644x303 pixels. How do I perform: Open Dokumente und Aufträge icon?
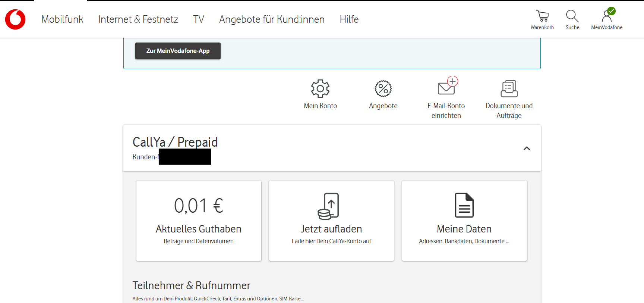(x=509, y=89)
